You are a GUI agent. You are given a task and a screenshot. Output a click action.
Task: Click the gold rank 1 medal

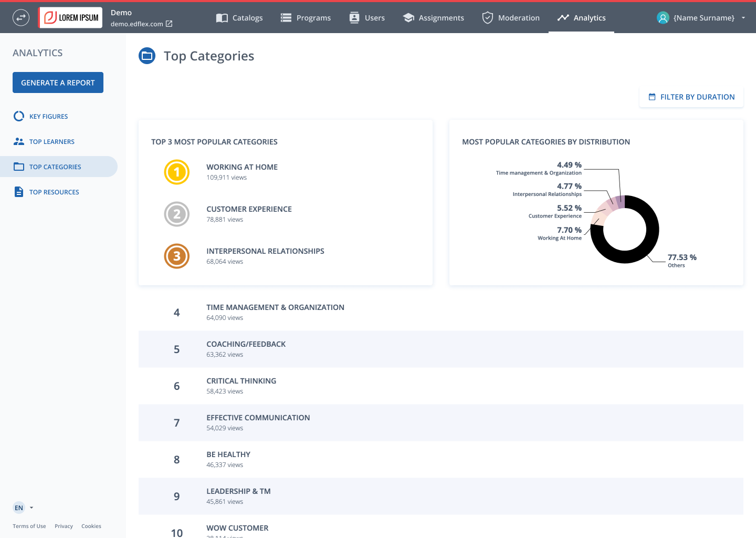[x=177, y=172]
